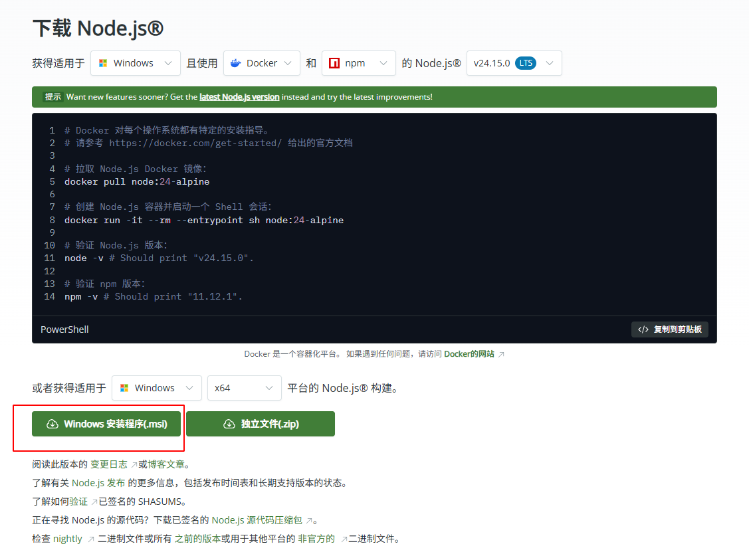Open the v24.15.0 LTS version dropdown
The width and height of the screenshot is (749, 560).
tap(514, 63)
